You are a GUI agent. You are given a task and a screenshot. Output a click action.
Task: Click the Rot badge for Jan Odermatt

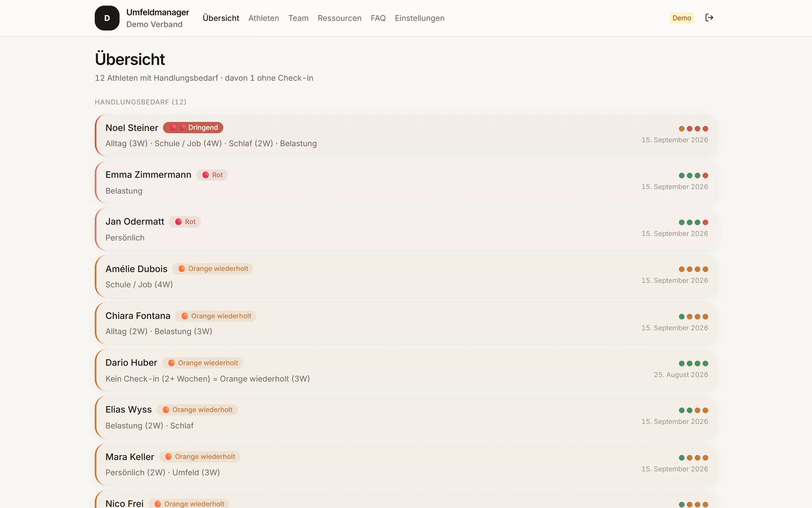[x=185, y=222]
